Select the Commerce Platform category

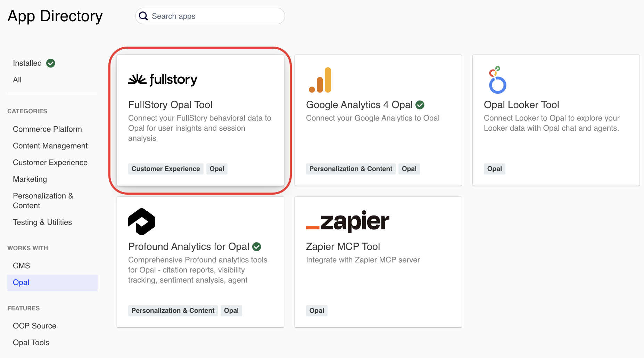(x=47, y=129)
